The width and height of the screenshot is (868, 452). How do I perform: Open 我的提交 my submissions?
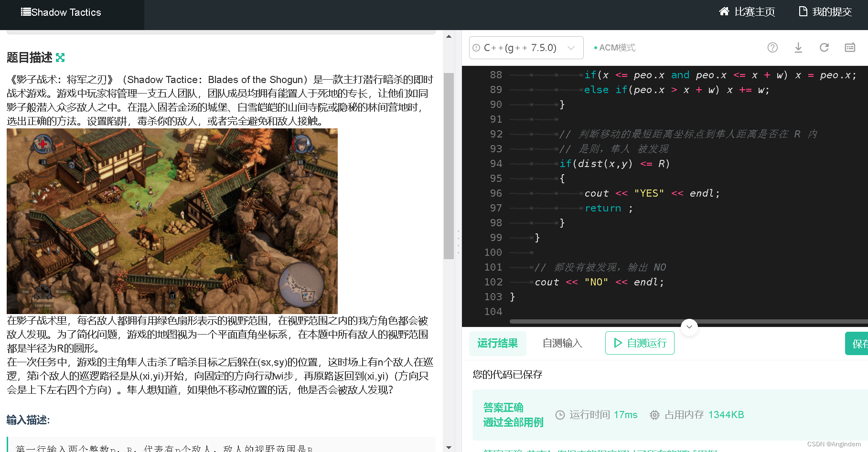pyautogui.click(x=825, y=12)
